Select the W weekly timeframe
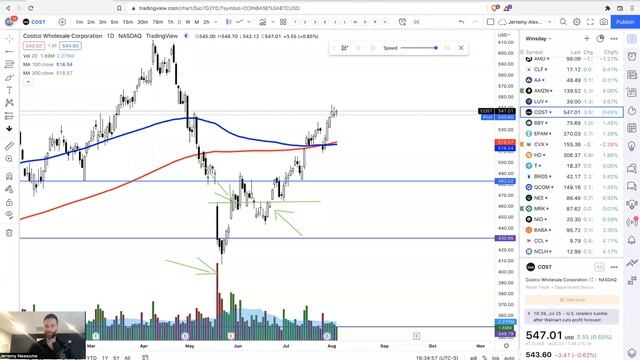Screen dimensions: 640x360 click(x=188, y=22)
